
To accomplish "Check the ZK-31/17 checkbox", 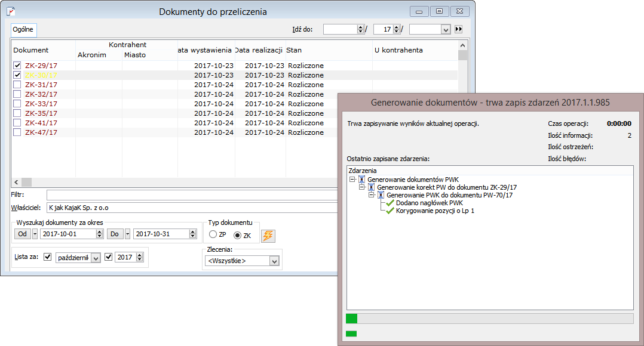I will pyautogui.click(x=17, y=85).
